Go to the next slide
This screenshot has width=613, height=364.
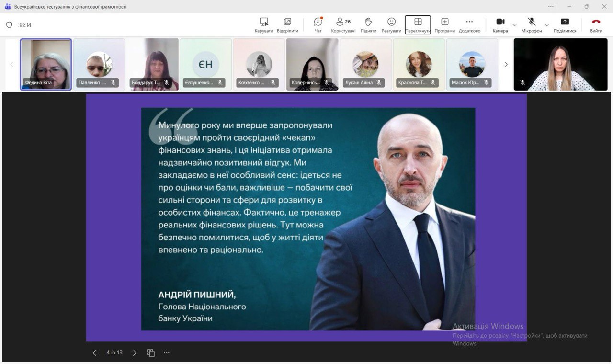click(x=135, y=353)
